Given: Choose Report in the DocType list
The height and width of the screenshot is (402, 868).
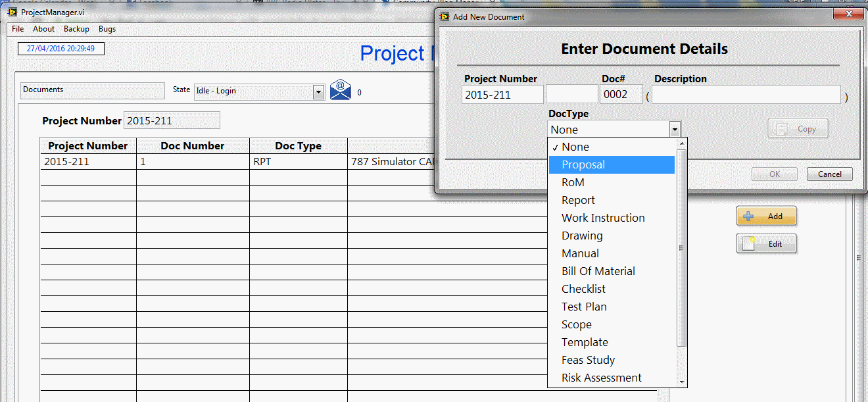Looking at the screenshot, I should point(612,200).
